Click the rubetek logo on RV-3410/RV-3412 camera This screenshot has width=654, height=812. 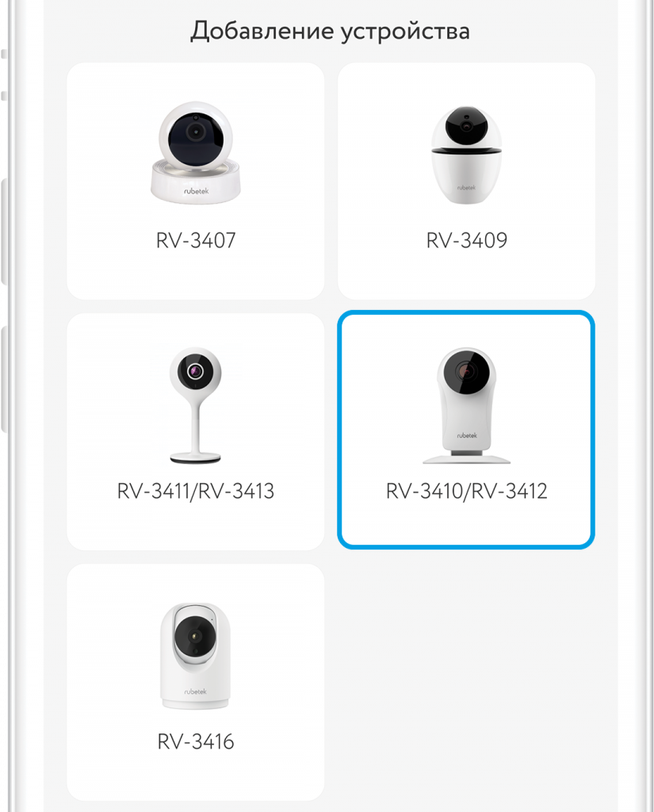point(467,435)
